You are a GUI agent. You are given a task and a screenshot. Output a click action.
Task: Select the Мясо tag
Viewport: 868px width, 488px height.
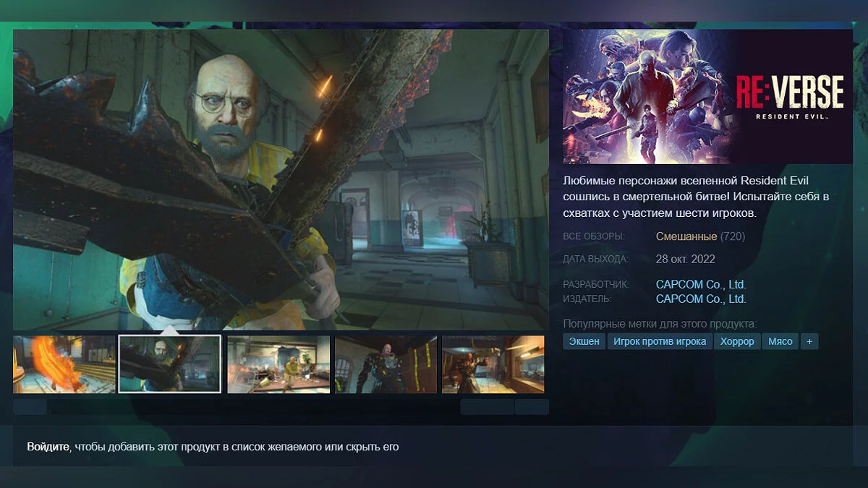tap(780, 341)
